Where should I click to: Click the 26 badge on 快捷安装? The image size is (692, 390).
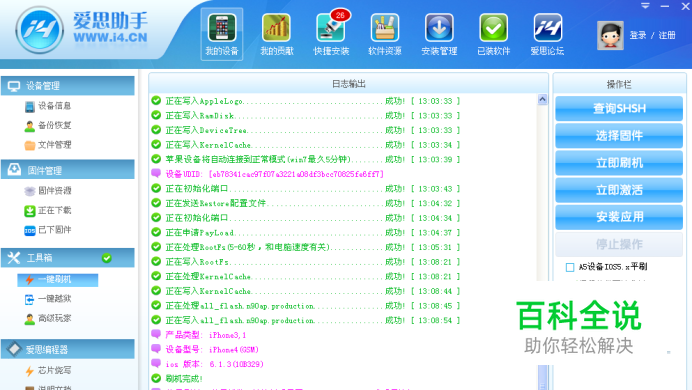coord(340,15)
